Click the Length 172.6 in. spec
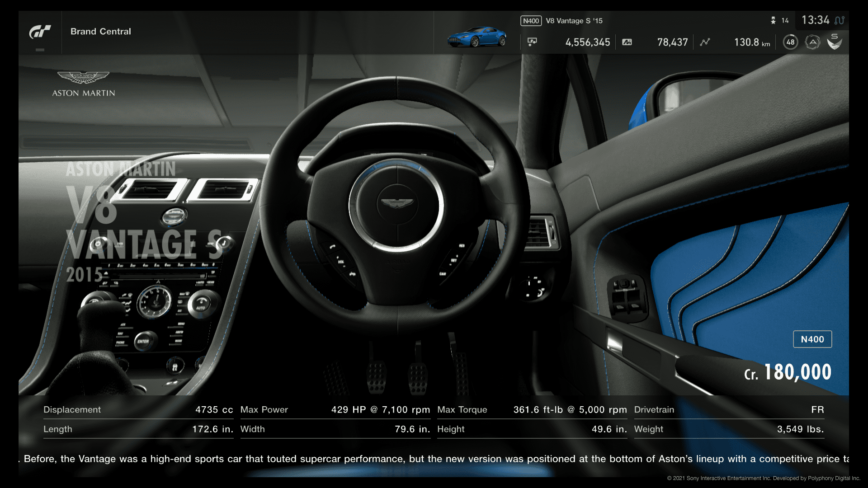 (138, 429)
